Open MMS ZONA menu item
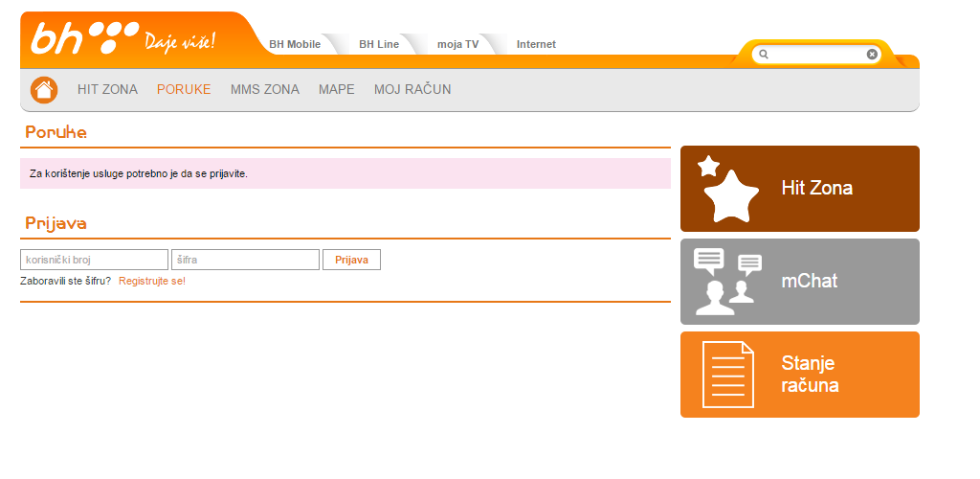The image size is (980, 479). pyautogui.click(x=265, y=89)
